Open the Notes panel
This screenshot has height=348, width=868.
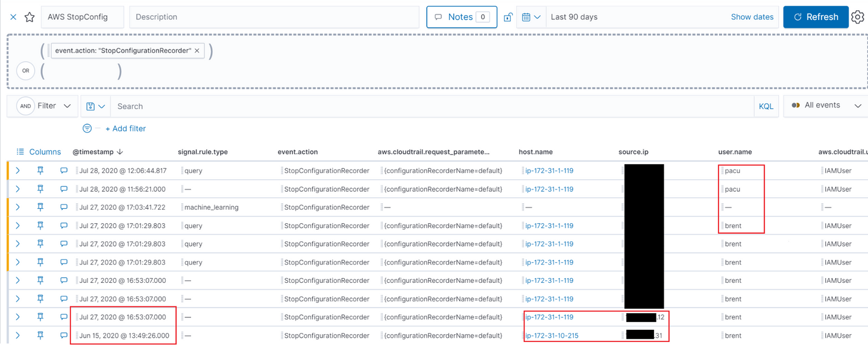click(461, 17)
